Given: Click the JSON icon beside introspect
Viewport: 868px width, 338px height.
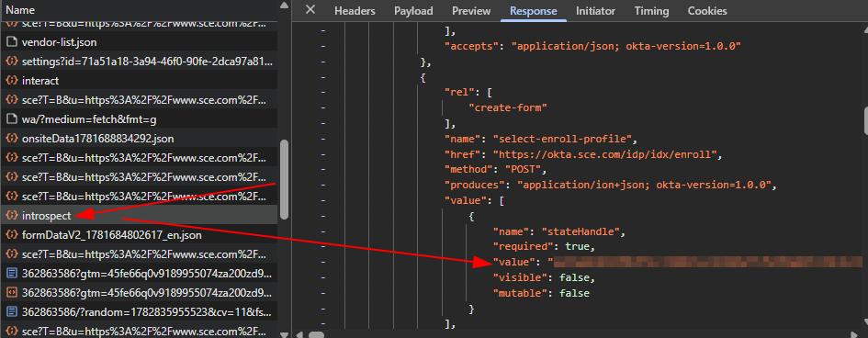Looking at the screenshot, I should 11,215.
